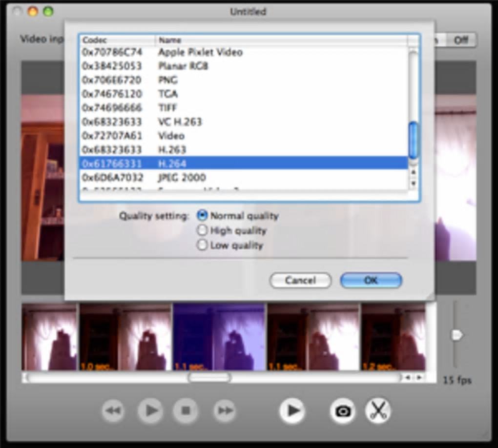Screen dimensions: 498x448
Task: Select Low quality radio button
Action: pos(202,245)
